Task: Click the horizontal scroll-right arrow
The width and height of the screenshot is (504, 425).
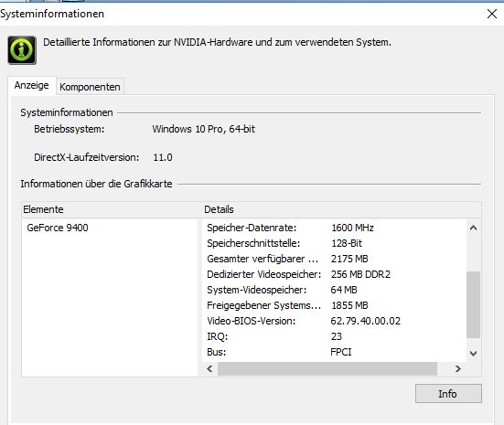Action: [x=458, y=368]
